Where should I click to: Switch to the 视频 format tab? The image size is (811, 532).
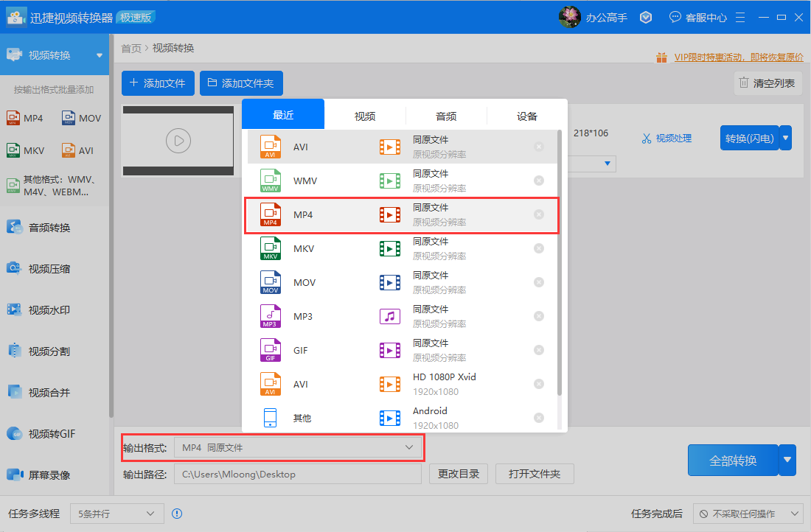tap(365, 116)
